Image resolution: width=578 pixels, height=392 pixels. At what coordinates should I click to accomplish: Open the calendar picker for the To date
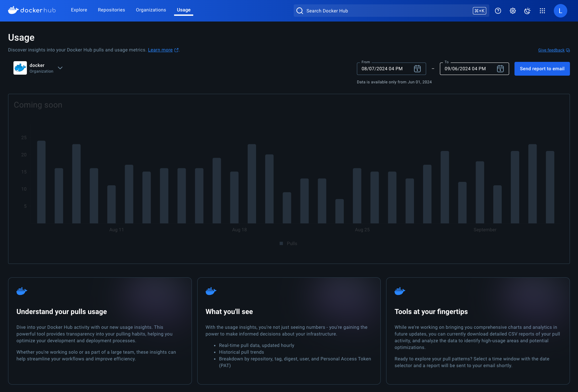[x=500, y=69]
